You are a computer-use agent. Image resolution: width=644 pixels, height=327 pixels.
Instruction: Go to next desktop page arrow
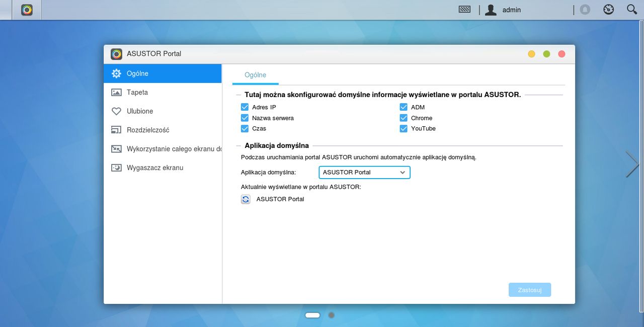pos(632,164)
